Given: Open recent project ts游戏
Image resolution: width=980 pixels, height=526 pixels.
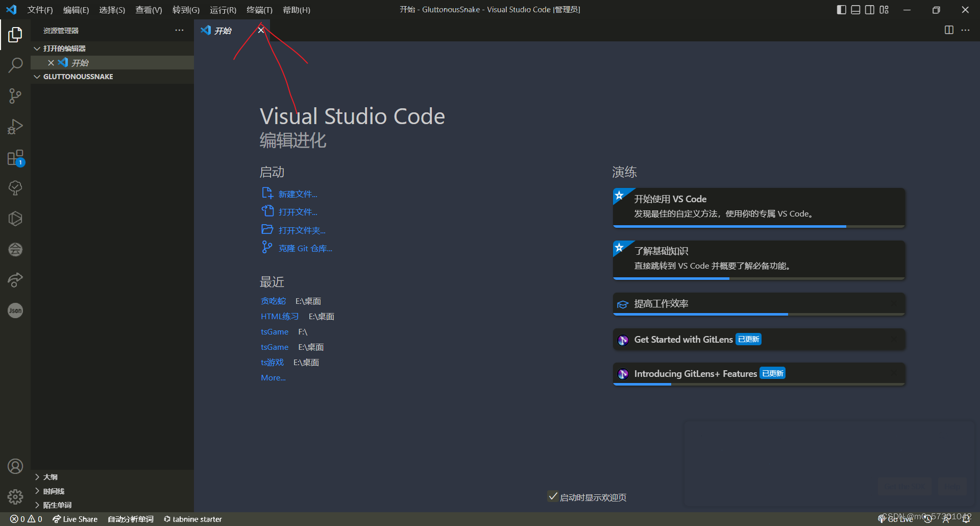Looking at the screenshot, I should (272, 363).
